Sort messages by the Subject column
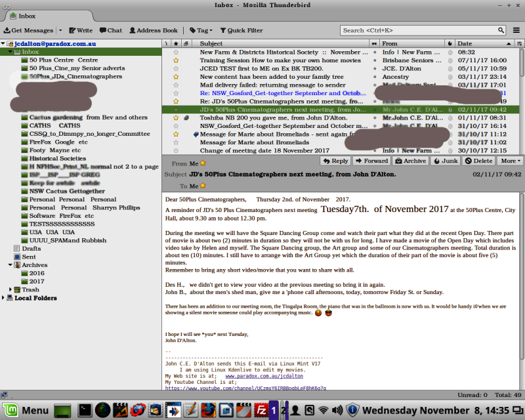 coord(280,43)
